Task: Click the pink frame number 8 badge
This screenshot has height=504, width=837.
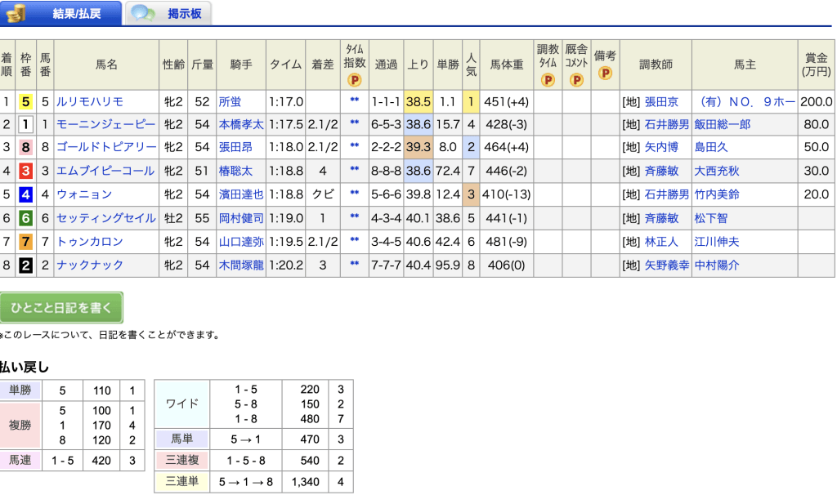Action: pos(25,147)
